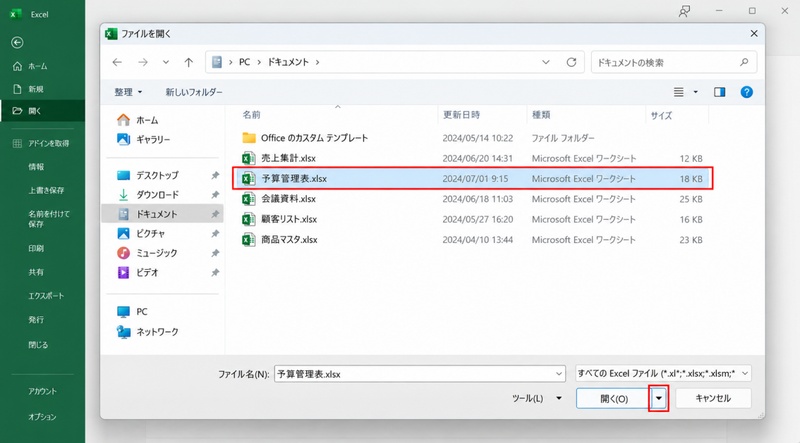Open the ツール(L) dropdown
This screenshot has height=443, width=800.
pyautogui.click(x=537, y=399)
